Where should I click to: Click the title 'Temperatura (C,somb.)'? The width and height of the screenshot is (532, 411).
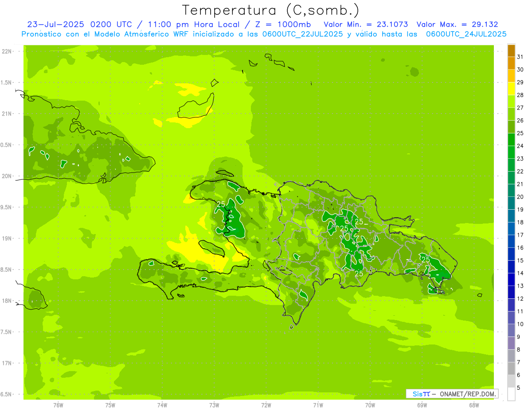pos(270,11)
